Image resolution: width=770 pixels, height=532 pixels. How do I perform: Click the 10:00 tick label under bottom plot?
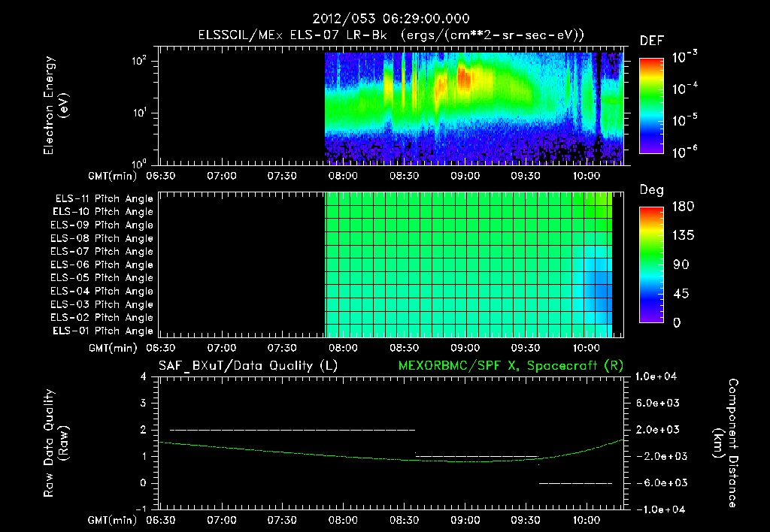pos(587,520)
